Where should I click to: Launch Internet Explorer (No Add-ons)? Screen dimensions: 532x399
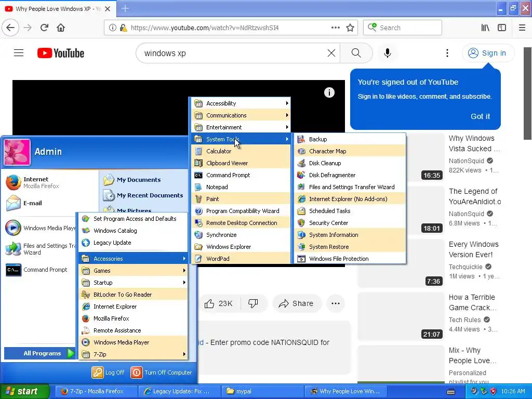point(350,199)
